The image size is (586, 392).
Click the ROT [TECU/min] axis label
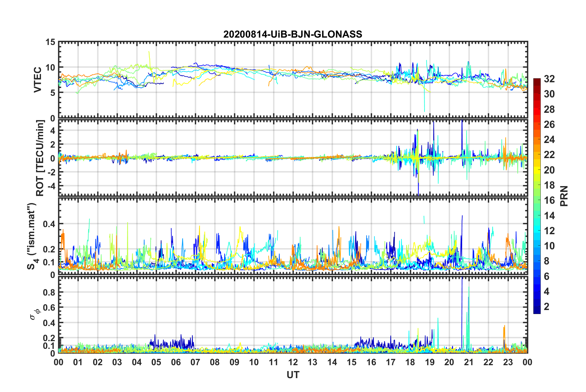point(40,158)
